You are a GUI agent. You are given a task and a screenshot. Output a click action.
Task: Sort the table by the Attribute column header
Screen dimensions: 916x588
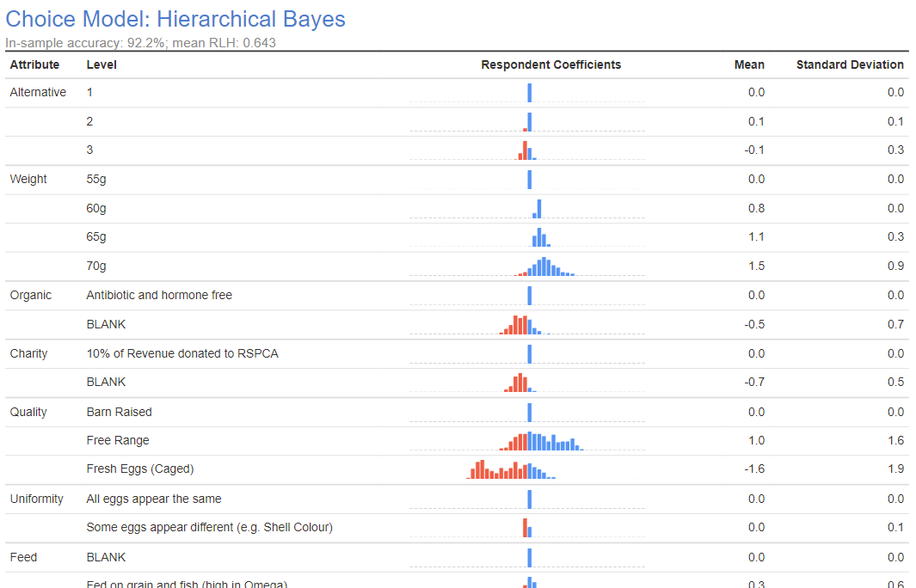tap(34, 64)
